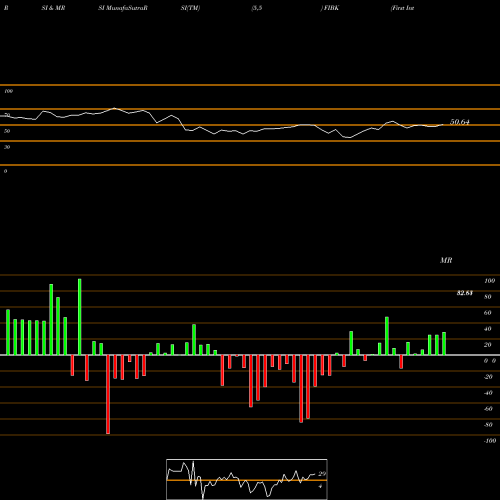Viewport: 500px width, 500px height.
Task: Click the last green bar of the histogram
Action: tap(444, 343)
